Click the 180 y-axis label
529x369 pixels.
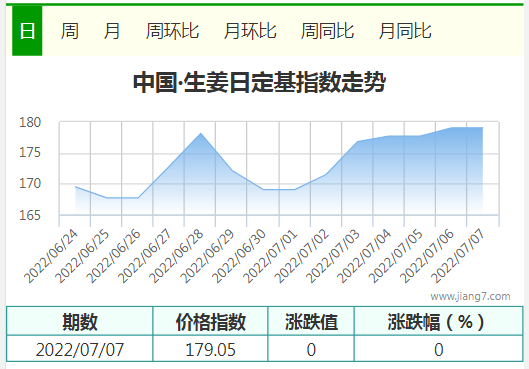coord(30,122)
